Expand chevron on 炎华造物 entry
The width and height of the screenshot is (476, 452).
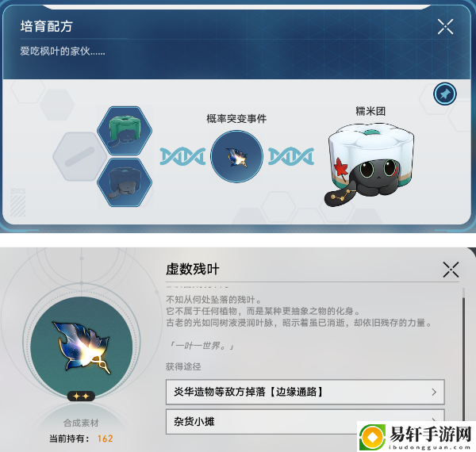pyautogui.click(x=434, y=392)
